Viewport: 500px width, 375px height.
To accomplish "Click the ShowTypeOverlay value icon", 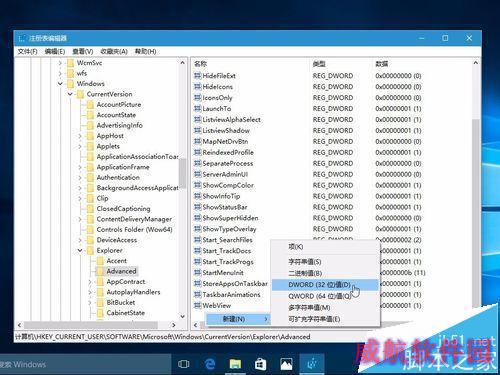I will pos(198,229).
